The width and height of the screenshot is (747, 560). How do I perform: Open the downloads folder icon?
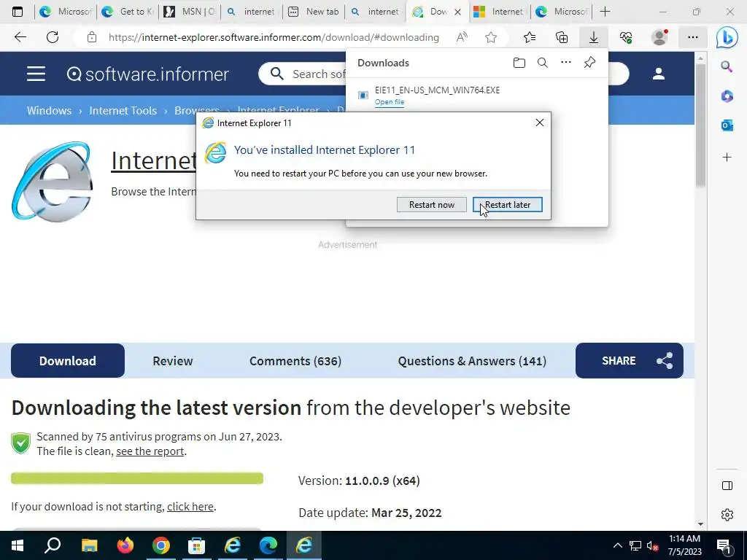[x=519, y=63]
